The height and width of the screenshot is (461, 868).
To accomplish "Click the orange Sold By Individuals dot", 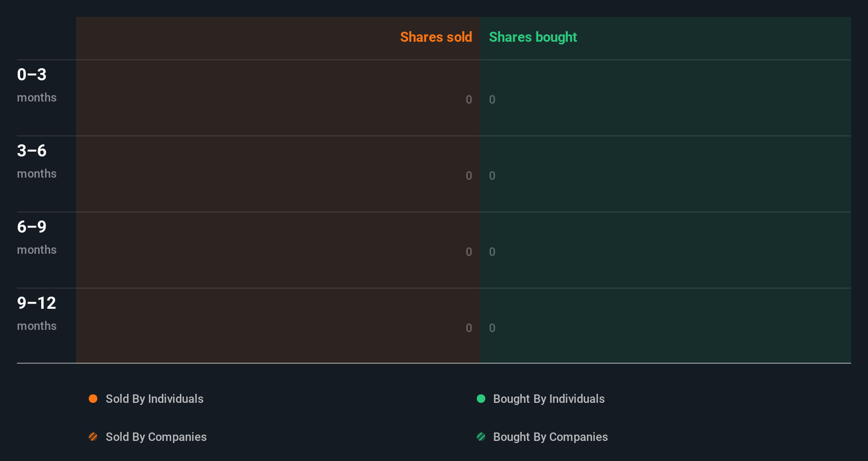I will point(93,399).
